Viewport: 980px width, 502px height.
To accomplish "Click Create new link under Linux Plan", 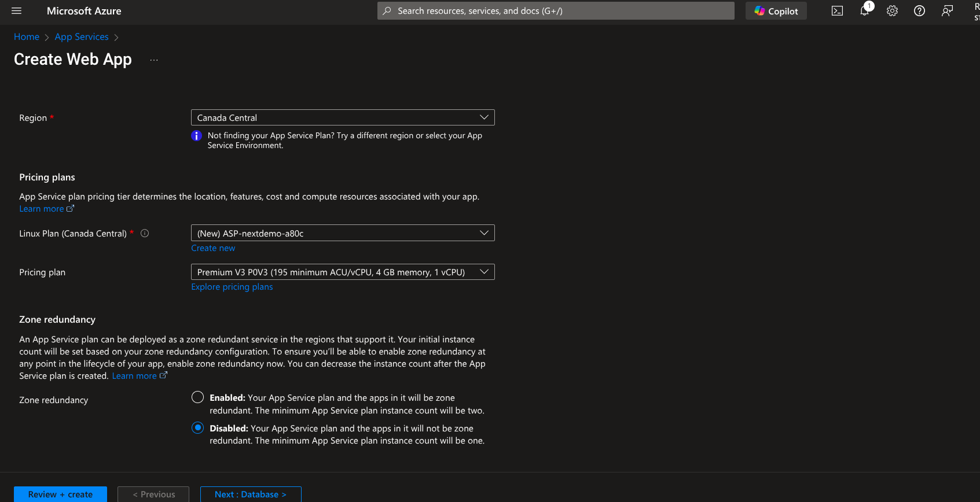I will tap(213, 248).
